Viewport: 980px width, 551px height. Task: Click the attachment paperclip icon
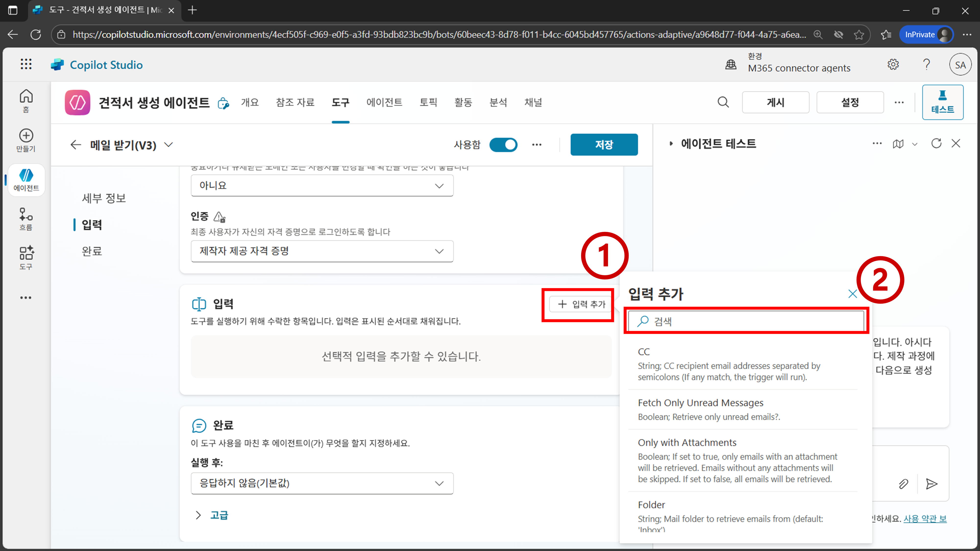[903, 484]
